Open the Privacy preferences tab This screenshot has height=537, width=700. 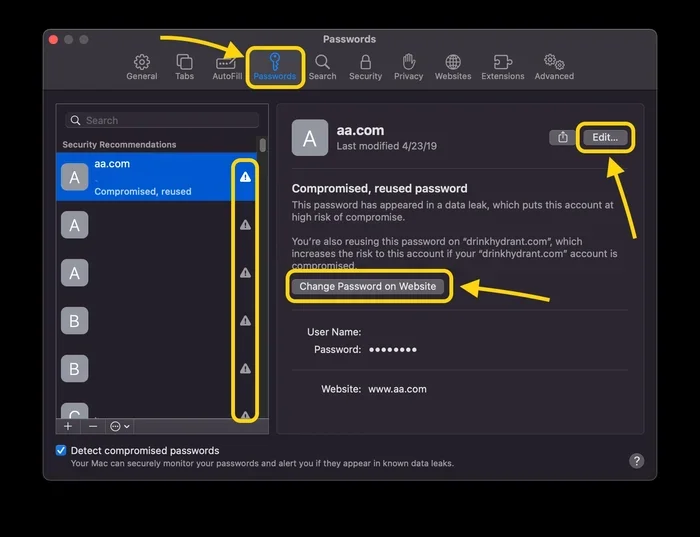coord(408,67)
